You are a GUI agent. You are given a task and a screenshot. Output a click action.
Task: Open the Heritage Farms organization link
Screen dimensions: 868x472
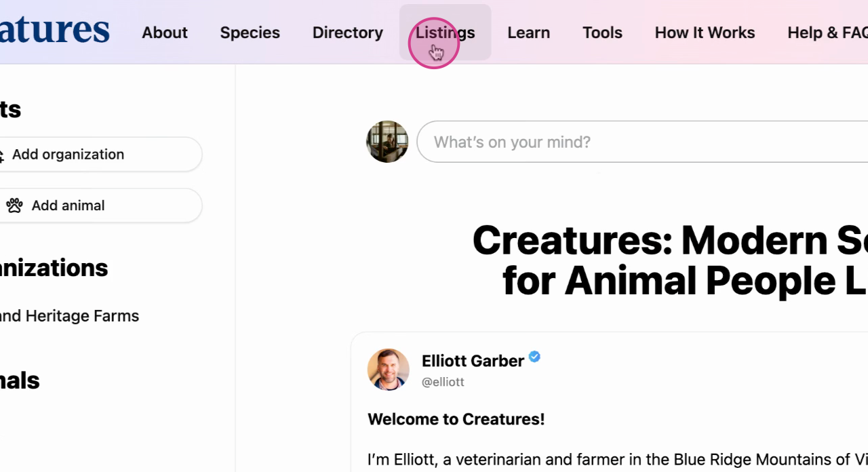[x=69, y=316]
